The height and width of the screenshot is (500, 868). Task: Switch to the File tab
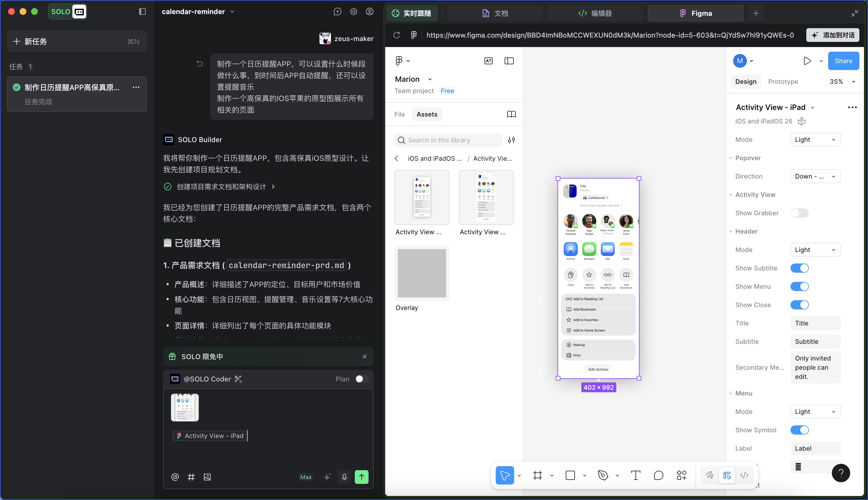(x=399, y=114)
